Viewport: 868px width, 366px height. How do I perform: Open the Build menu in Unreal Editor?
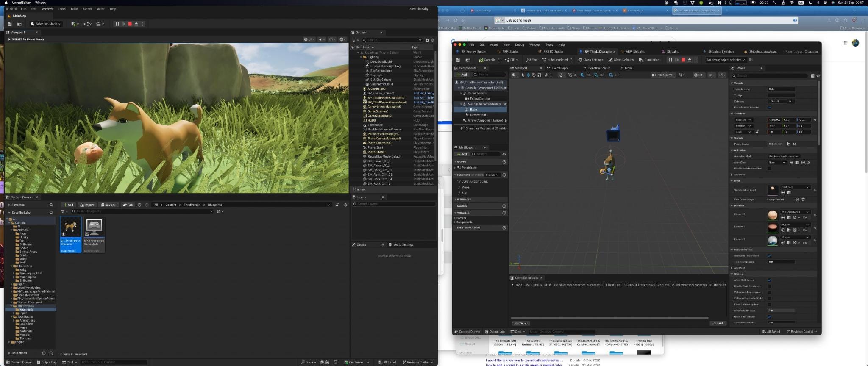pyautogui.click(x=74, y=9)
